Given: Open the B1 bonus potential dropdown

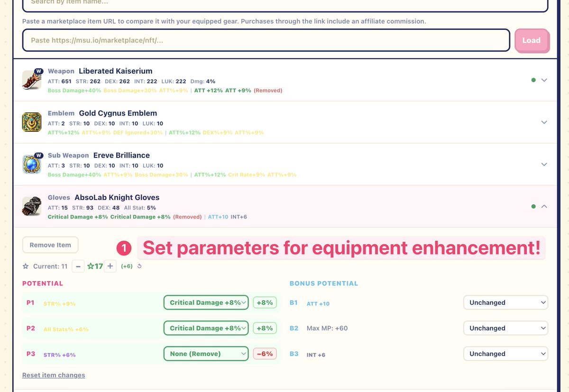Looking at the screenshot, I should 505,302.
